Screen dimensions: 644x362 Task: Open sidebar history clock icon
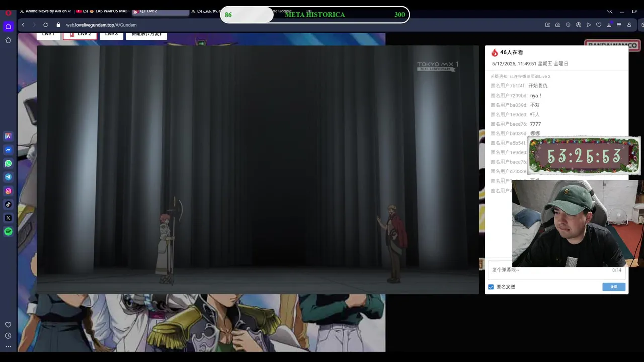coord(8,336)
